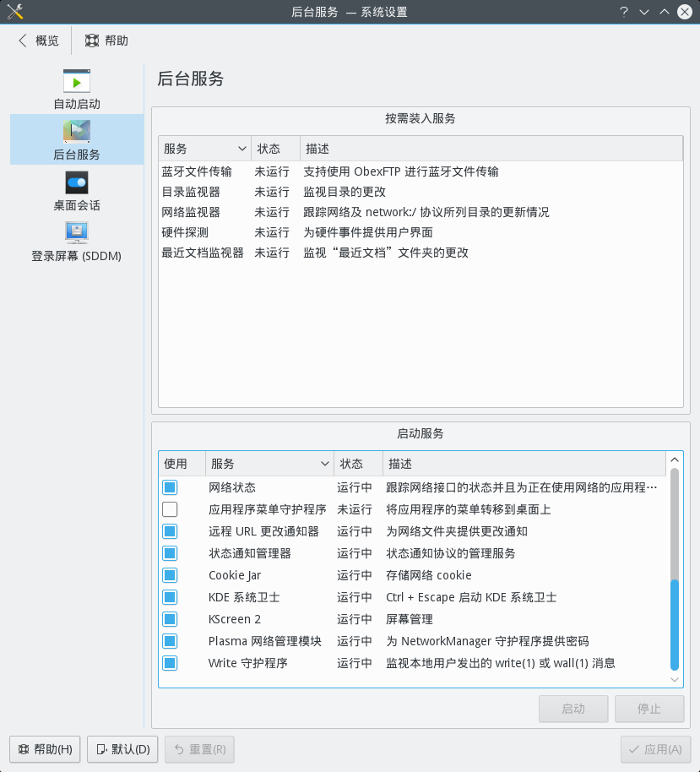Select the Write 守护程序 service name
Screen dimensions: 700x772
[248, 663]
